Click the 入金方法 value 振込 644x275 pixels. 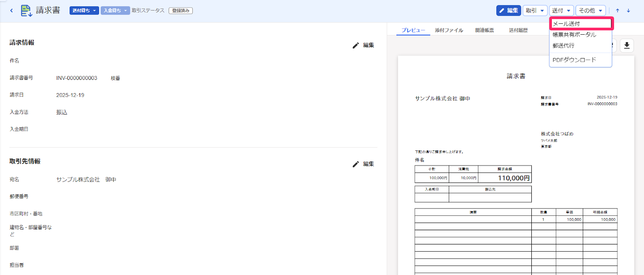pos(62,112)
